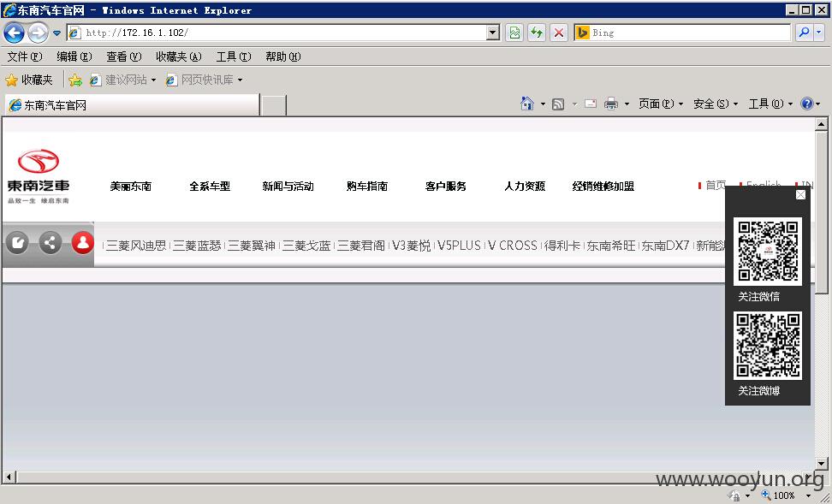Click the 关注微博 QR code
Image resolution: width=832 pixels, height=504 pixels.
click(768, 346)
